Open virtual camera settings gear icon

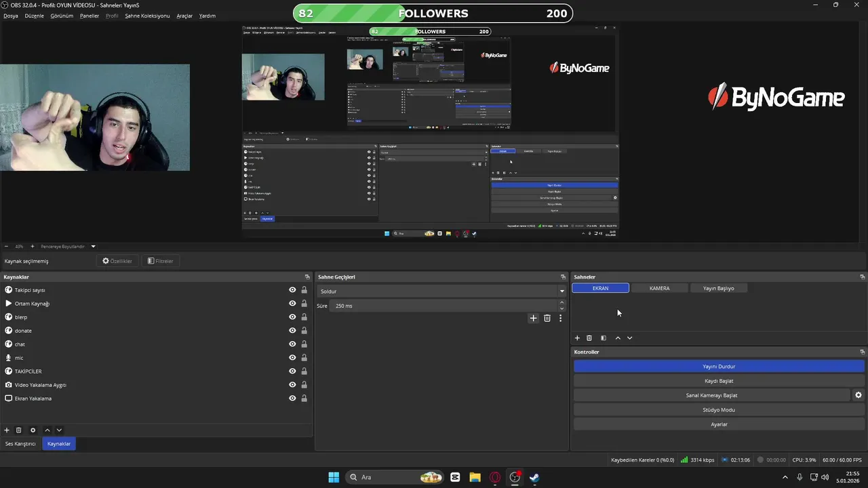(x=859, y=395)
